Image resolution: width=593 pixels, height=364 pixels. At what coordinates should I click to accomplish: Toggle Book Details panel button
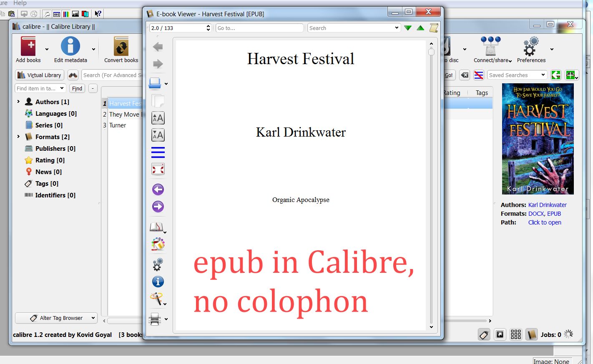point(531,334)
